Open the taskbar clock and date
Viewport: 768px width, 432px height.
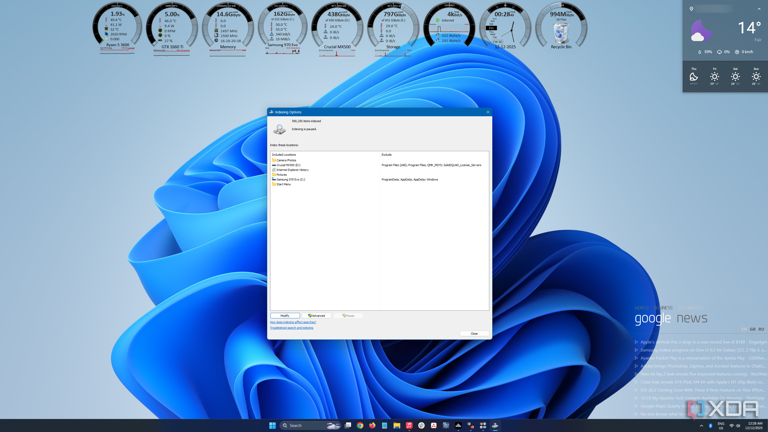click(755, 426)
